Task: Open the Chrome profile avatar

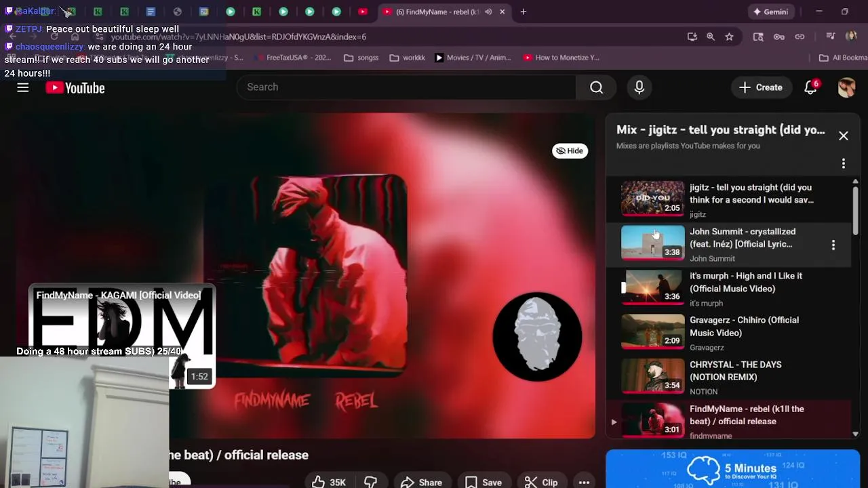Action: pos(852,37)
